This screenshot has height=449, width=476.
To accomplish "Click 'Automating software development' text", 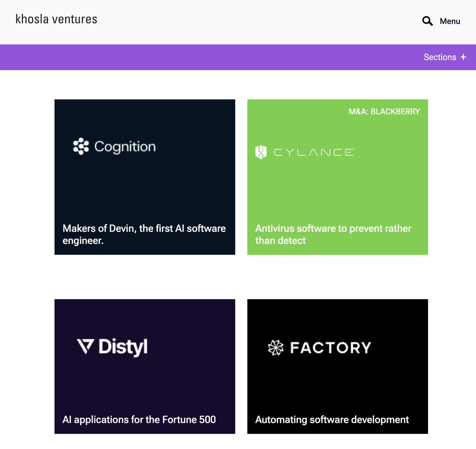I will [332, 420].
